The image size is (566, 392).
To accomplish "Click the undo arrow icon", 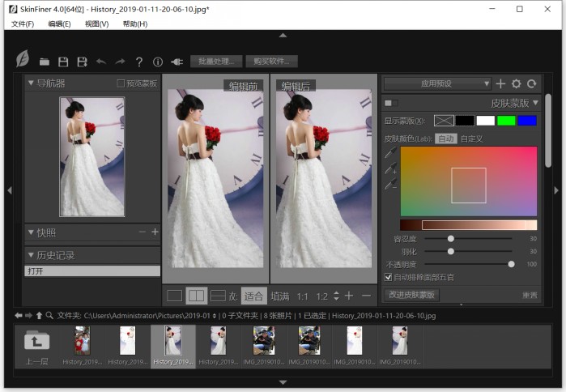I will pos(101,62).
